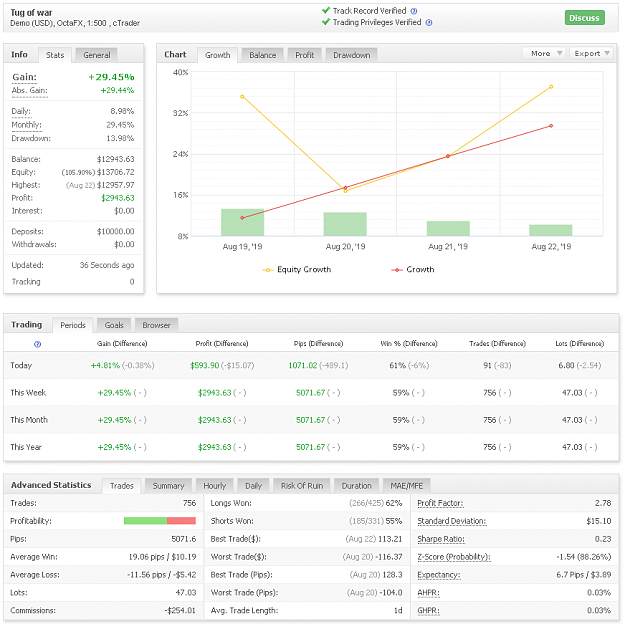625x624 pixels.
Task: Click the This Week row label
Action: click(x=28, y=393)
